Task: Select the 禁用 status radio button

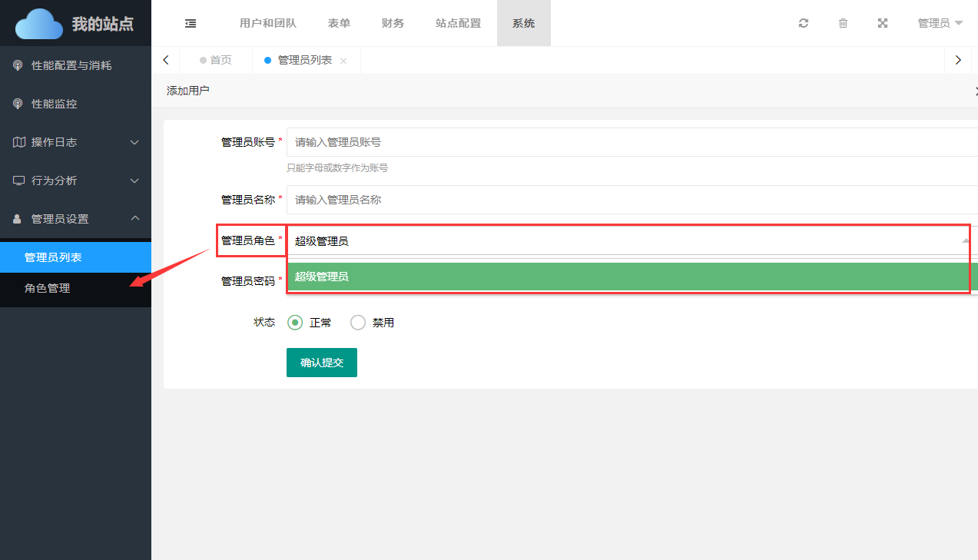Action: [x=358, y=323]
